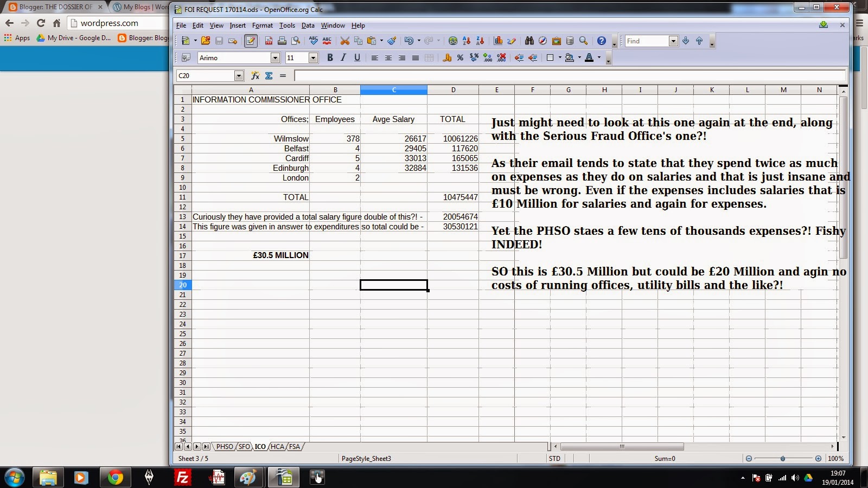Print the spreadsheet with the printer icon
868x488 pixels.
pyautogui.click(x=282, y=41)
